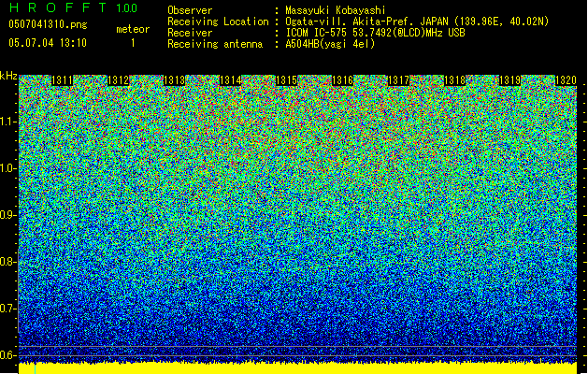588x374 pixels.
Task: Click the A504HB(yagi 4el) antenna text
Action: [x=330, y=44]
